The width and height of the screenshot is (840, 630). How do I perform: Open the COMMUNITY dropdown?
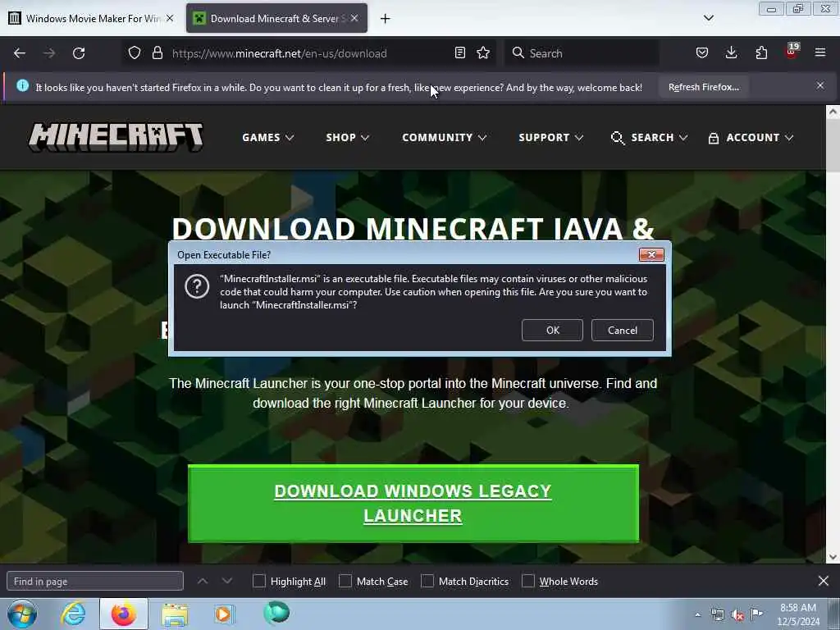pos(444,138)
